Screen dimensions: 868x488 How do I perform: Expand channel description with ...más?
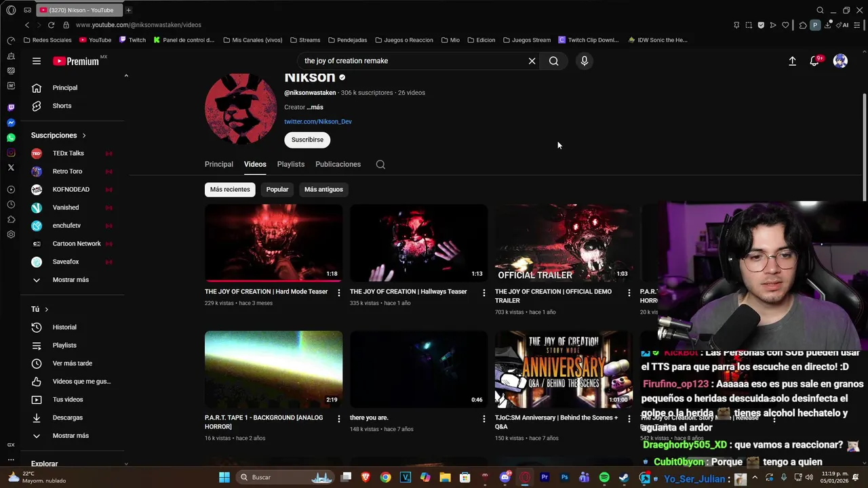(x=315, y=107)
